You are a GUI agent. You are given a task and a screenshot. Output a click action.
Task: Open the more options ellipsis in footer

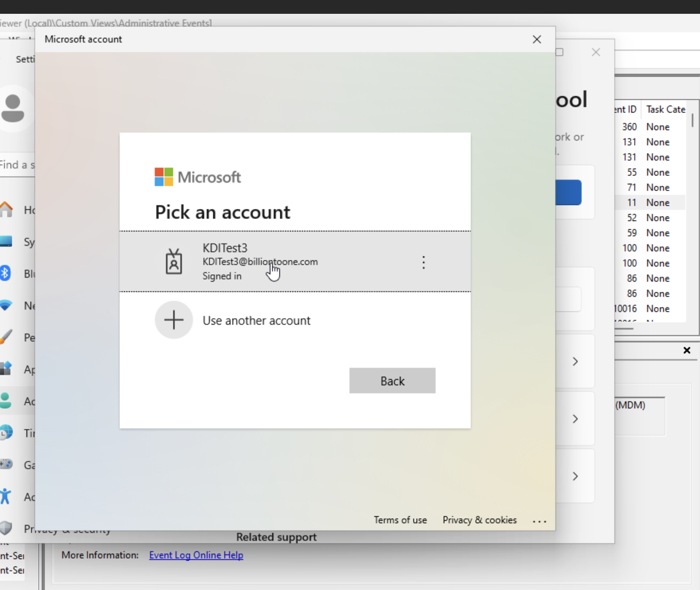point(539,521)
